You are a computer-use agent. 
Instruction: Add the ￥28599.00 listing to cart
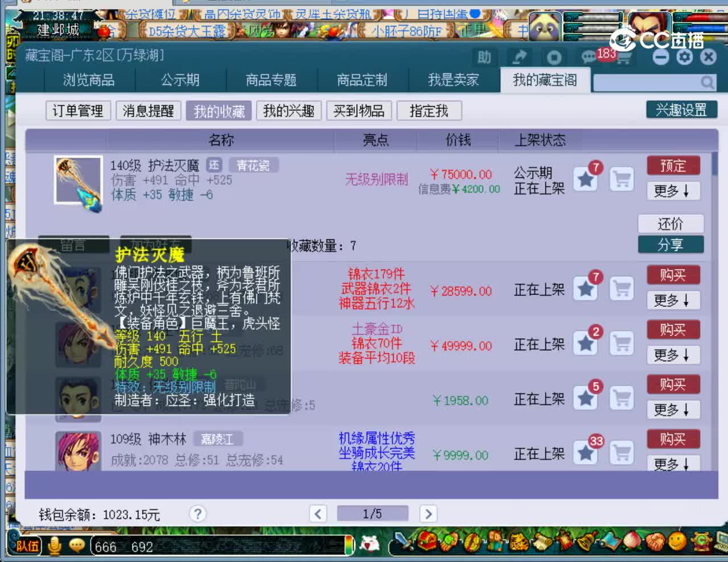(622, 289)
